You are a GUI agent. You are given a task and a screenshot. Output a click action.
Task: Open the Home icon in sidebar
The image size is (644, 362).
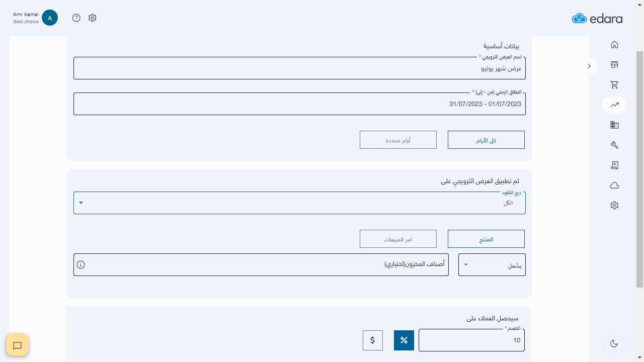click(614, 45)
